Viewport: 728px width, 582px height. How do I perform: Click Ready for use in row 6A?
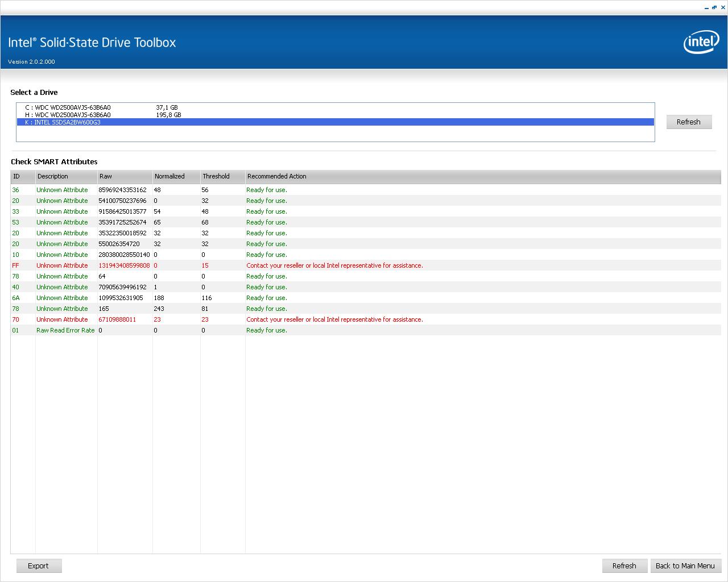click(266, 298)
